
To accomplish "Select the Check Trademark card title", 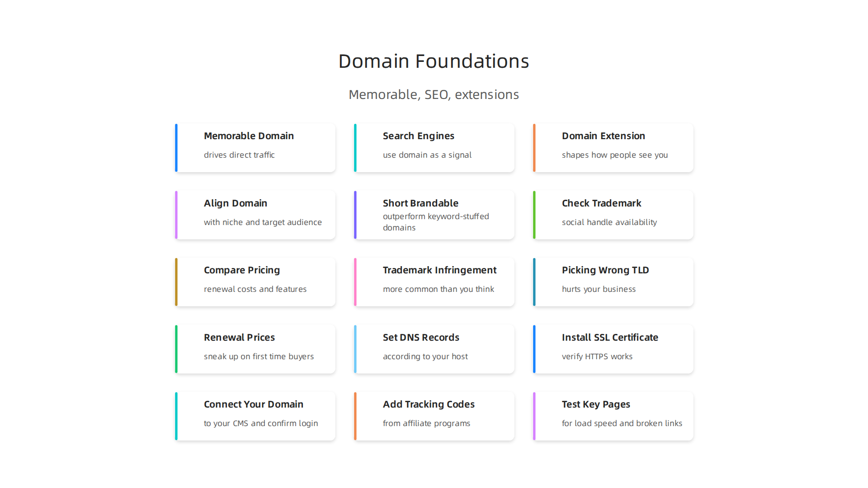I will click(601, 203).
